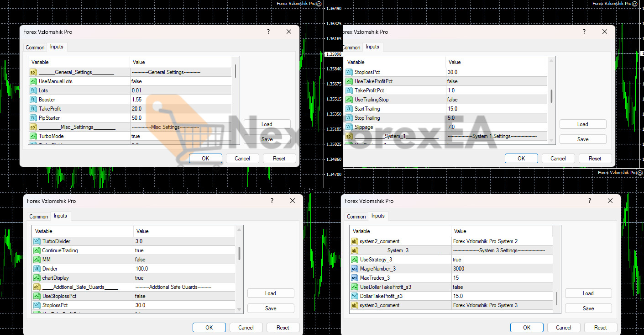Click the numeric type icon beside Lots
644x335 pixels.
point(33,90)
